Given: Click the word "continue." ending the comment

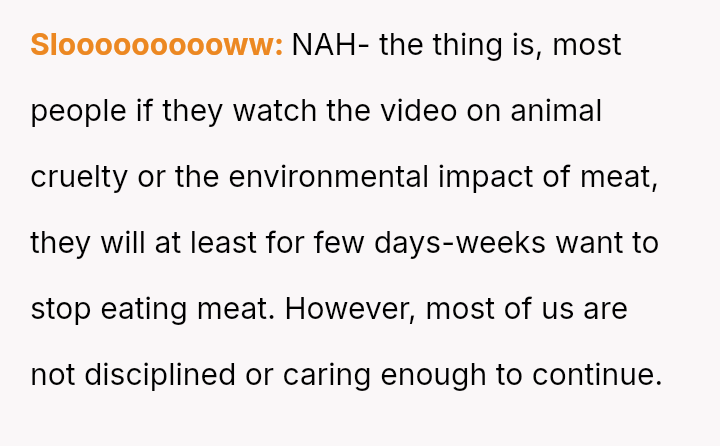Looking at the screenshot, I should [597, 375].
